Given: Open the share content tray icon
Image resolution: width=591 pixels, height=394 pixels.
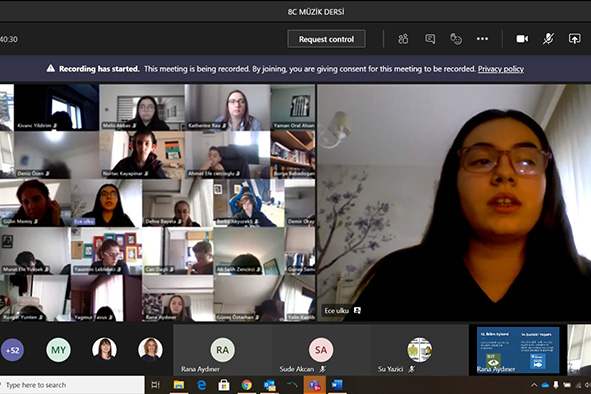Looking at the screenshot, I should click(574, 39).
